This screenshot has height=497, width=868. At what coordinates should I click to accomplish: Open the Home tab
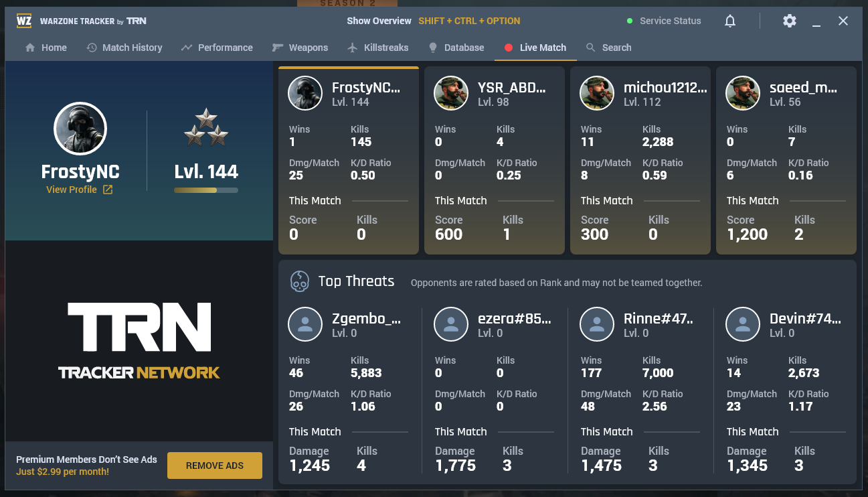(x=46, y=48)
